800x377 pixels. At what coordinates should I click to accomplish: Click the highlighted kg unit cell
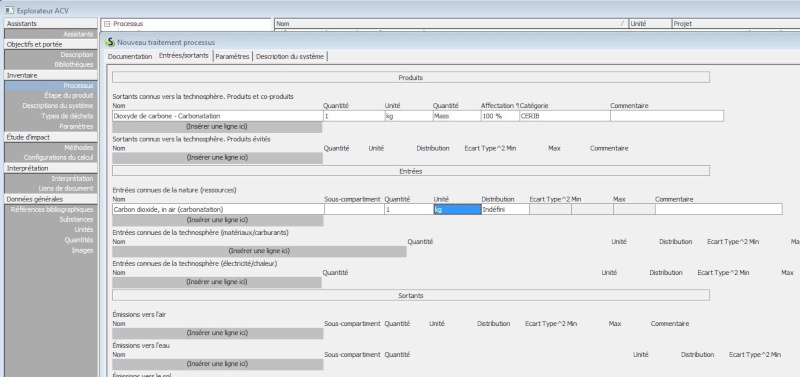457,209
